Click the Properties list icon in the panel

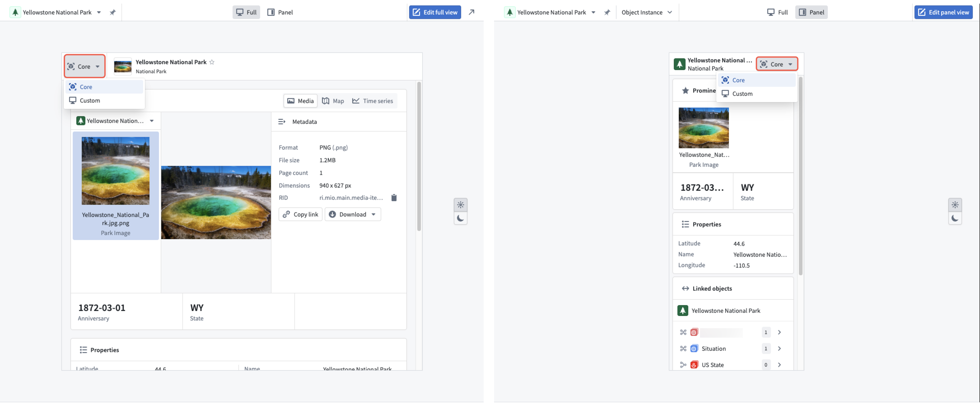(x=686, y=224)
